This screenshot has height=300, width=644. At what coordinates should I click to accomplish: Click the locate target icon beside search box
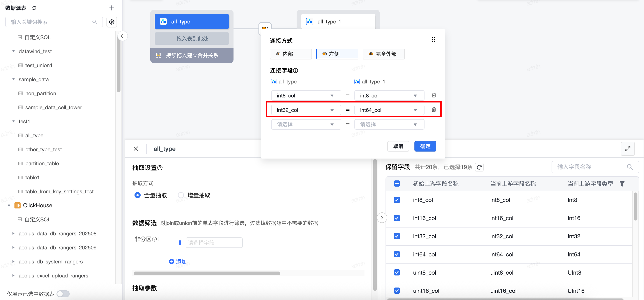pos(111,22)
